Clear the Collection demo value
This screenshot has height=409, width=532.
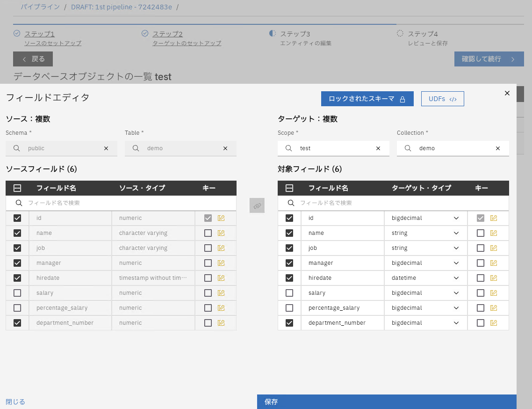click(498, 148)
